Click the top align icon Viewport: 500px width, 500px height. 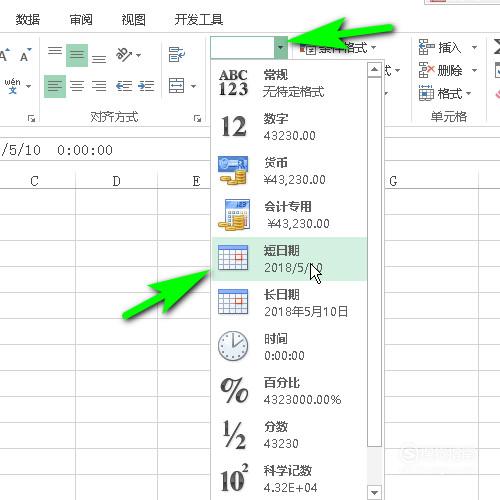55,51
